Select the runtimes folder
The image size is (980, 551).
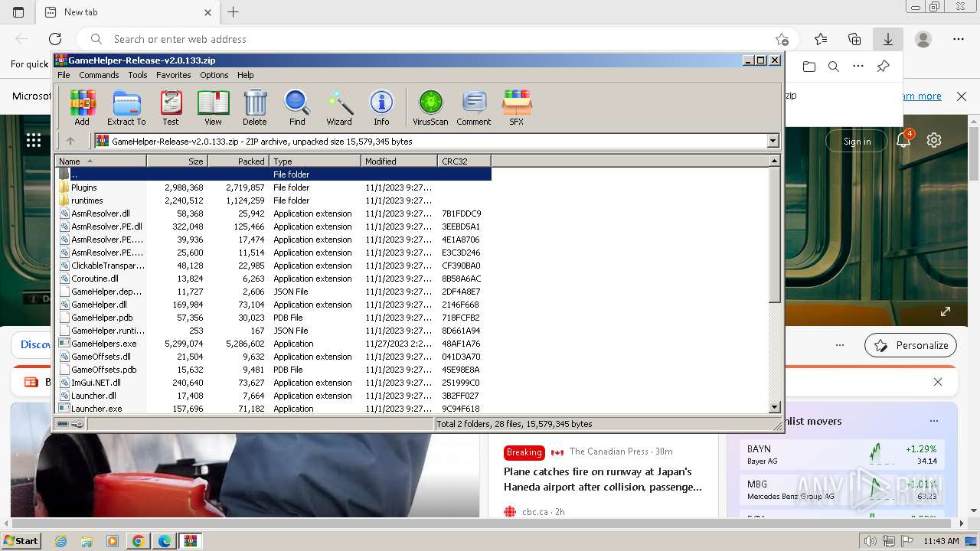(x=87, y=201)
